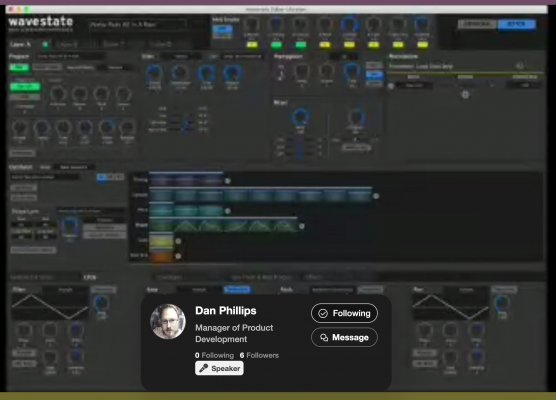Image resolution: width=556 pixels, height=400 pixels.
Task: Click the Following button on Dan Phillips card
Action: [344, 313]
